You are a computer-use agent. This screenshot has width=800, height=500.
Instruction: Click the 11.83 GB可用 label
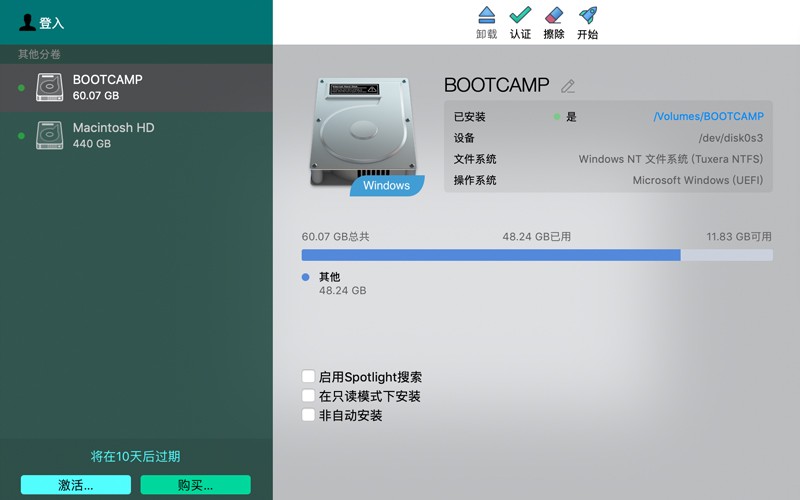pos(739,237)
